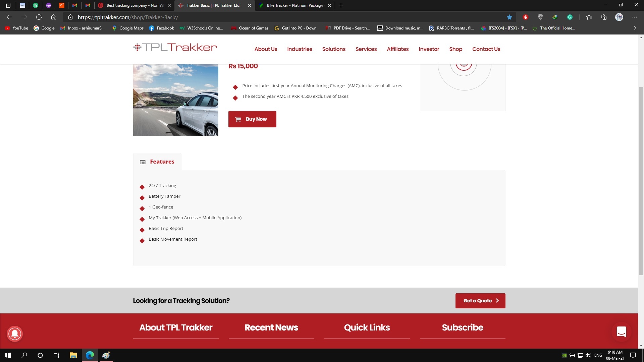Open the Action Center notifications

click(633, 355)
